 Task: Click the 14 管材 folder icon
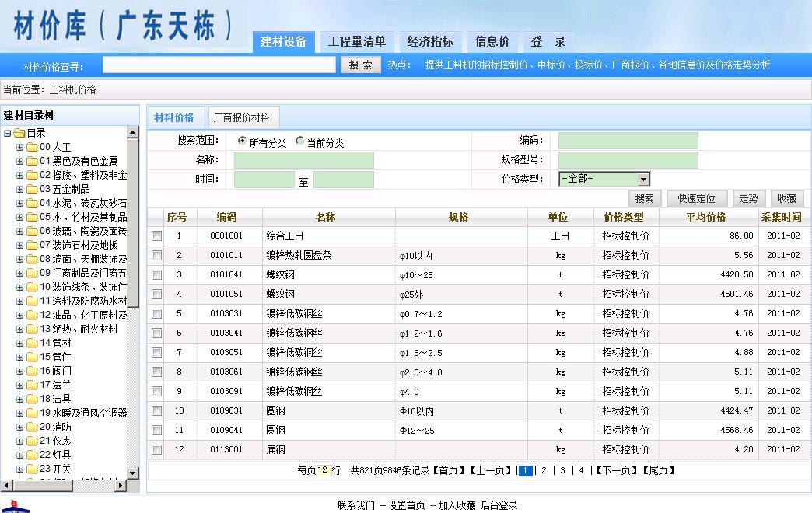click(x=32, y=343)
